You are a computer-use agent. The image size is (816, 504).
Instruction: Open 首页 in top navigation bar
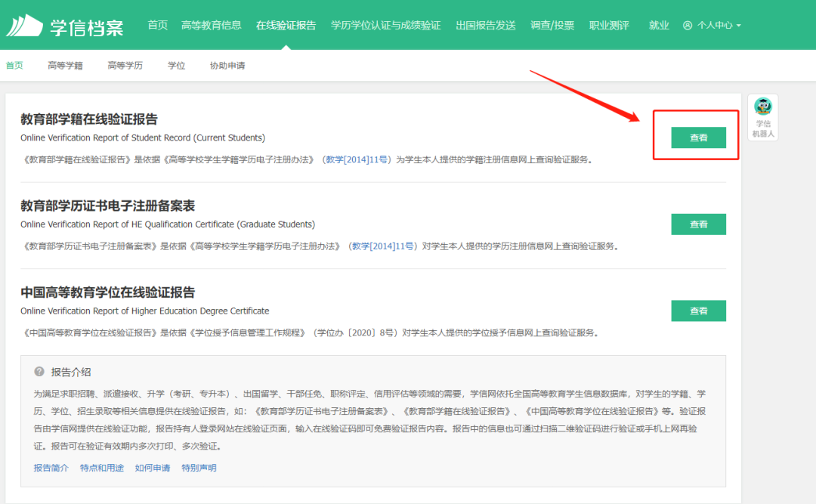coord(158,25)
